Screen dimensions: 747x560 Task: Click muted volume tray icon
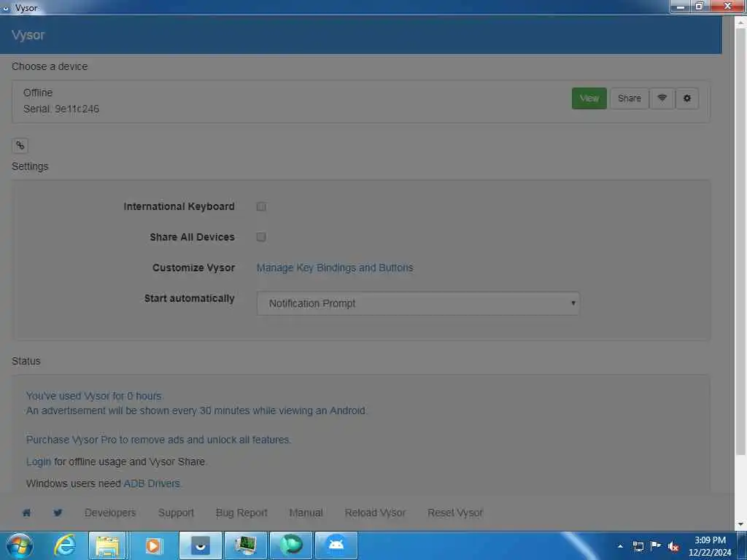point(673,547)
